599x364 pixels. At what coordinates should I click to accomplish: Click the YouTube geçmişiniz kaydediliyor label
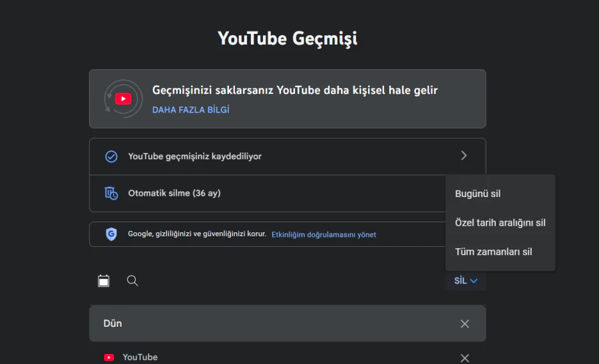pyautogui.click(x=194, y=156)
